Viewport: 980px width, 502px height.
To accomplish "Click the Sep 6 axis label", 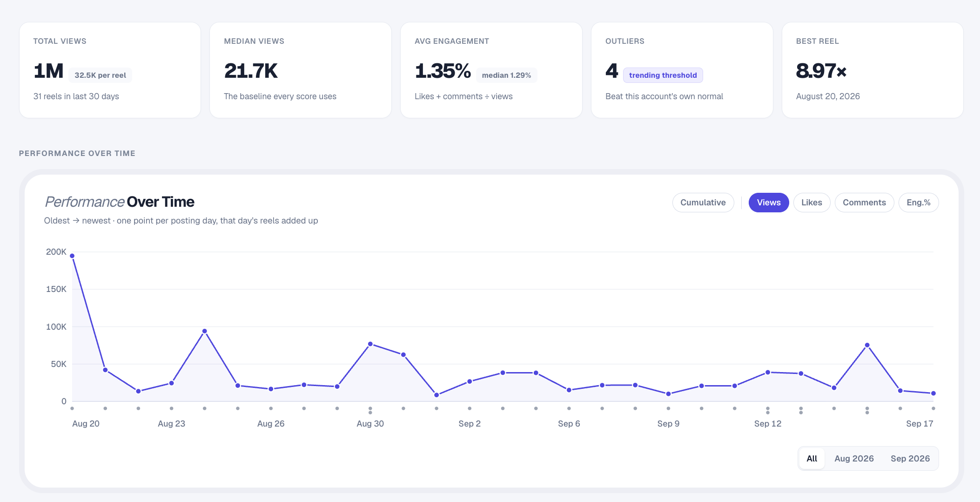I will (569, 424).
